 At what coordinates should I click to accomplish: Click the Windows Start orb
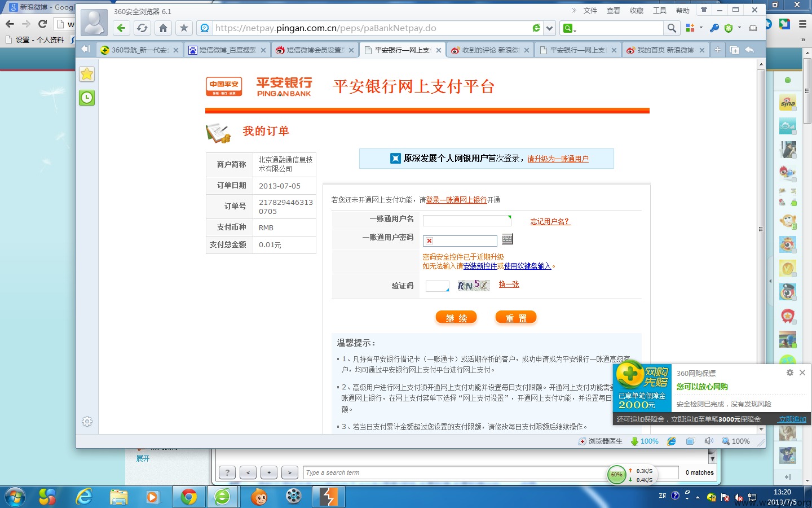14,497
